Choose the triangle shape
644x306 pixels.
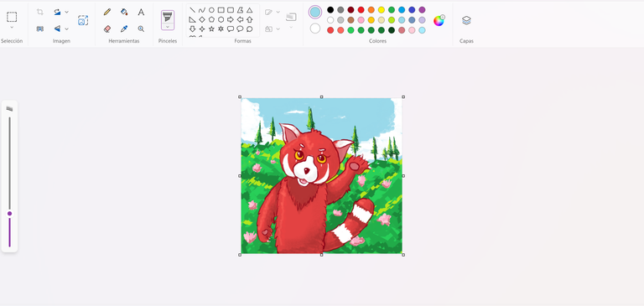click(249, 10)
